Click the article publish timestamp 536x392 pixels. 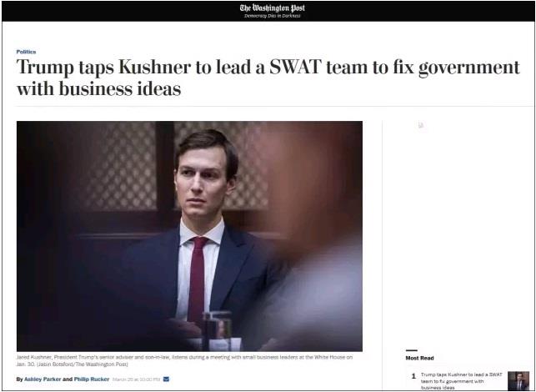coord(136,379)
